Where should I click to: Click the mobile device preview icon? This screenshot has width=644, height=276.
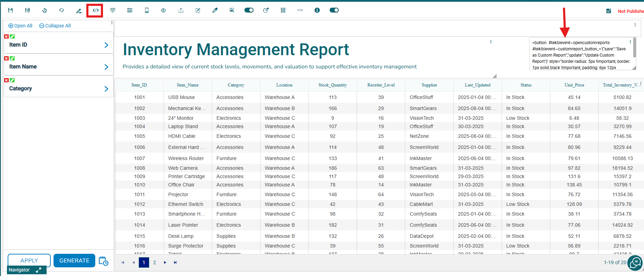pos(147,10)
